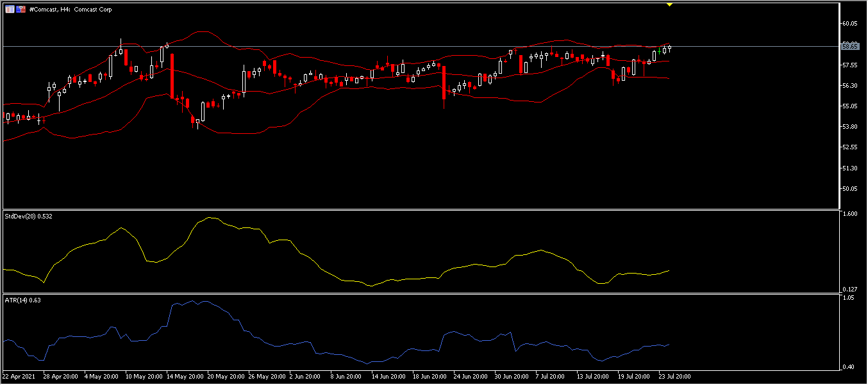Open the Depth of Market table icon

(x=9, y=10)
